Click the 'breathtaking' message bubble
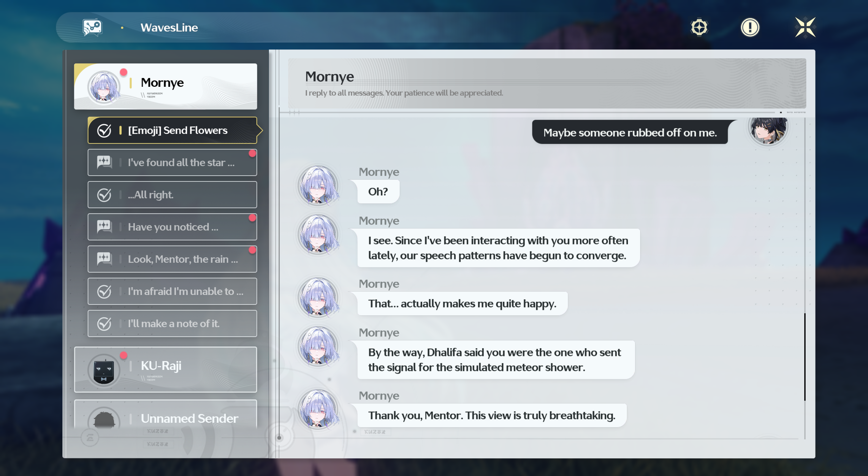This screenshot has width=868, height=476. tap(492, 415)
